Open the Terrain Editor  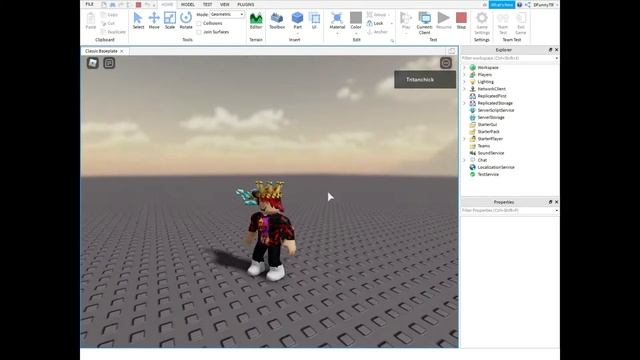(x=256, y=20)
